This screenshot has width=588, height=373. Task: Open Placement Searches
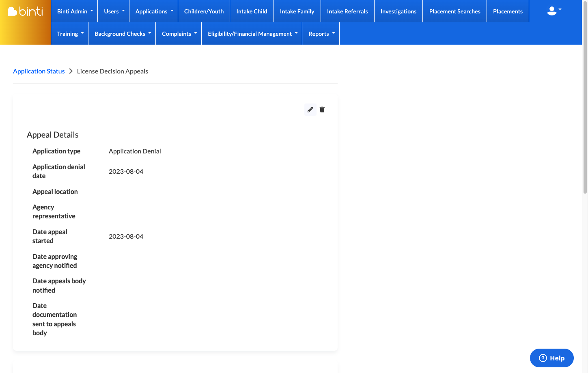click(x=455, y=11)
